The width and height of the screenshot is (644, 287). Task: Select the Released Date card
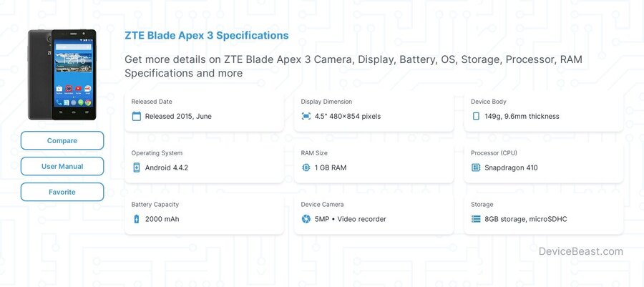[x=204, y=111]
